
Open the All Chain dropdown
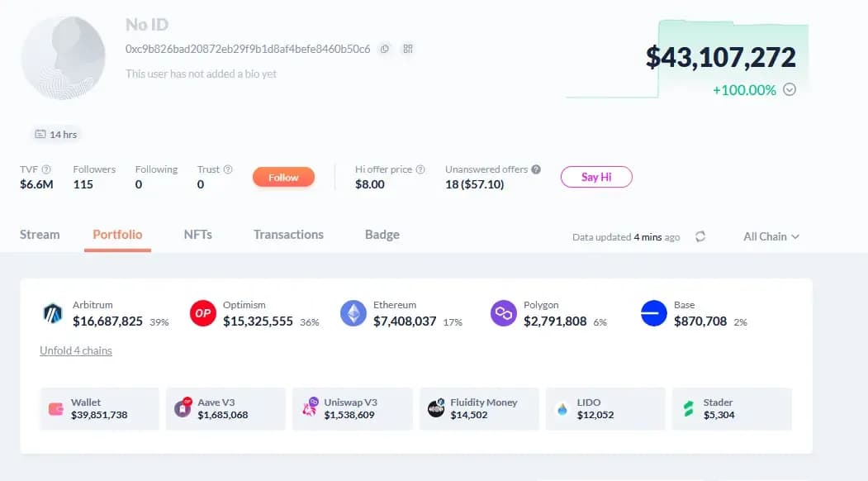coord(771,236)
